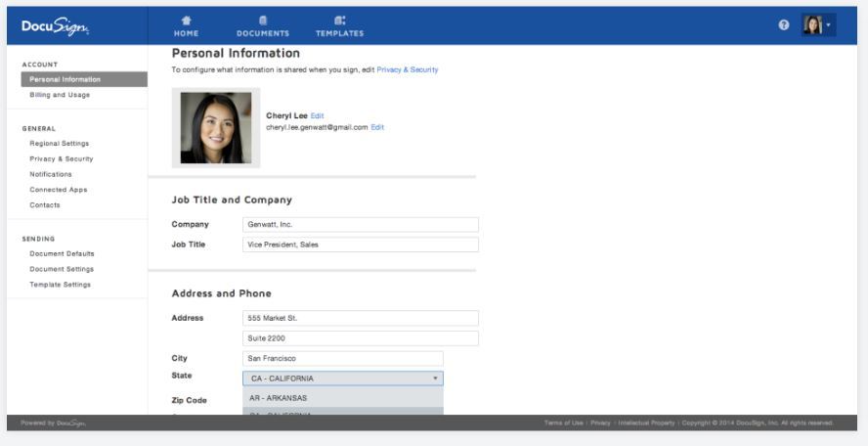The image size is (868, 446).
Task: Edit the name Cheryl Lee
Action: (318, 115)
